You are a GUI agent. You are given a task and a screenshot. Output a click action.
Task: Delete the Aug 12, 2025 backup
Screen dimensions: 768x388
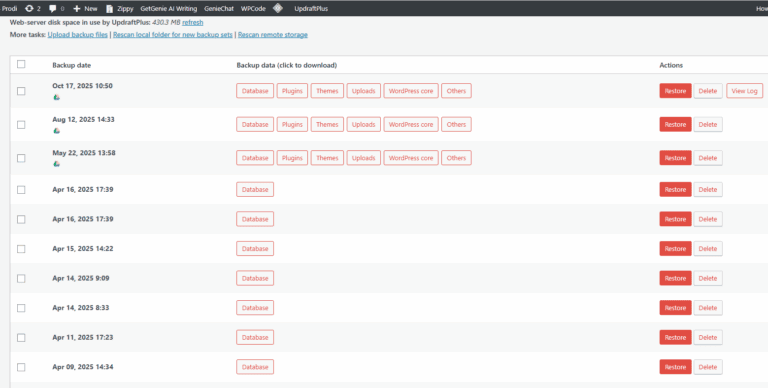click(x=708, y=124)
